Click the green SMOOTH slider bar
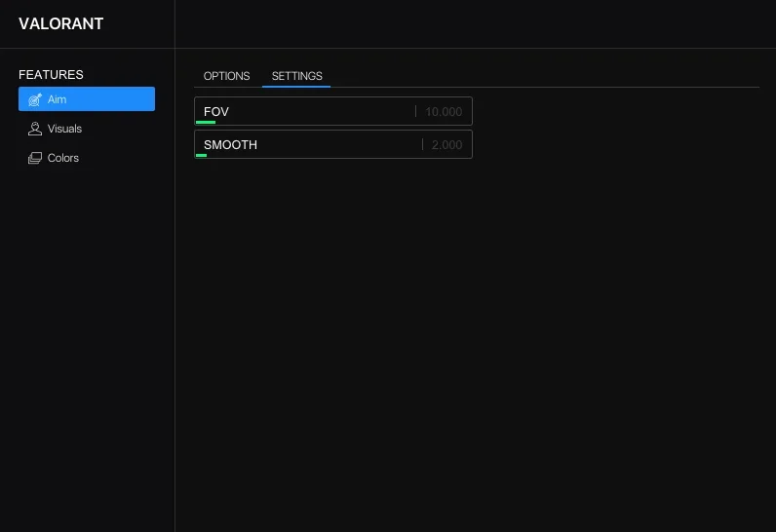This screenshot has height=532, width=776. click(x=202, y=155)
